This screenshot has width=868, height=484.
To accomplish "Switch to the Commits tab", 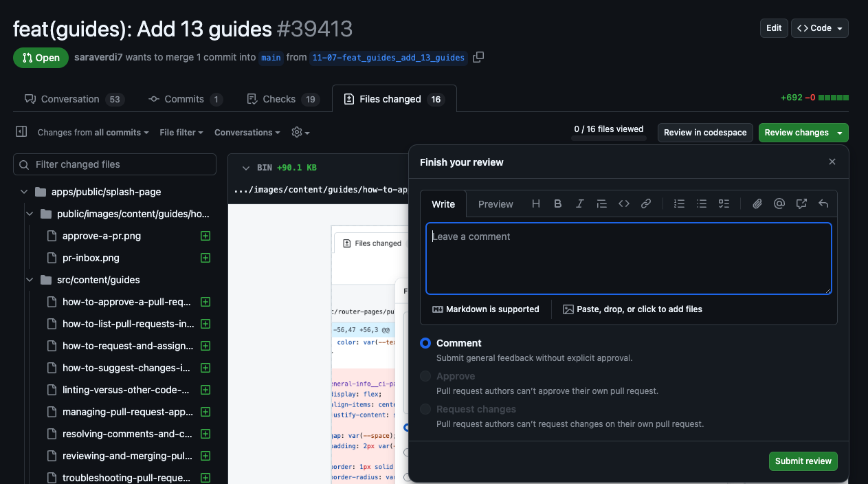I will click(x=185, y=98).
